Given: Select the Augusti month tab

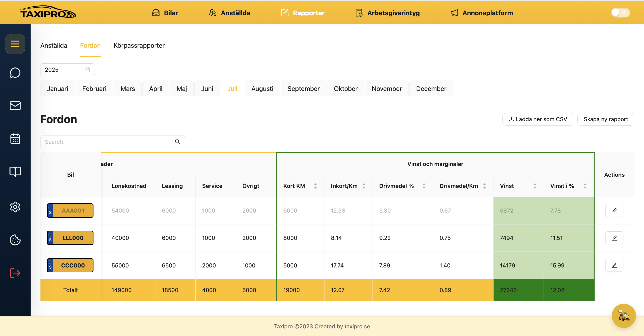Looking at the screenshot, I should pos(262,89).
